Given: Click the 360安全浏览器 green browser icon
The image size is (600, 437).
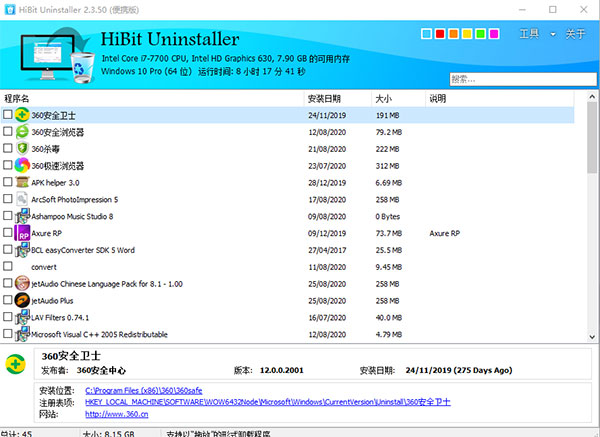Looking at the screenshot, I should (22, 132).
